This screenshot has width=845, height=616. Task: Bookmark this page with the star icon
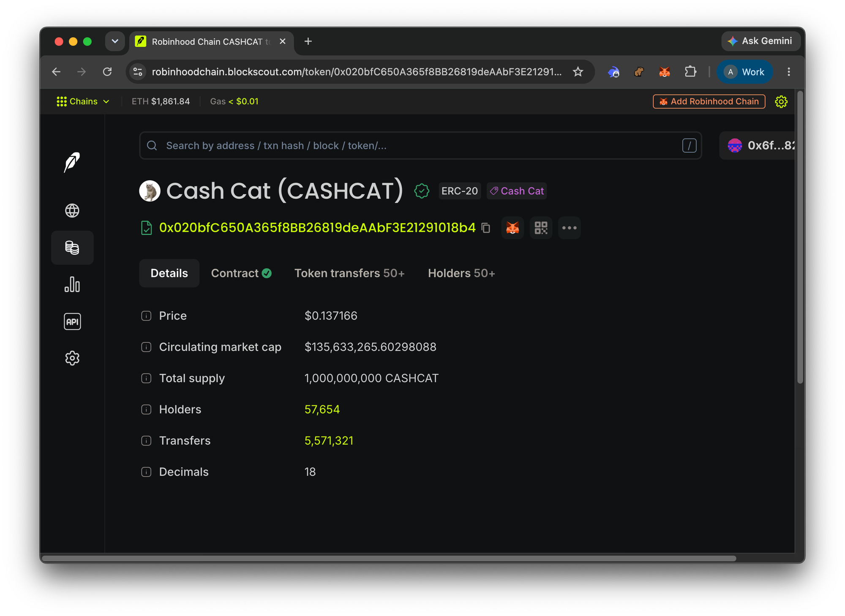578,72
